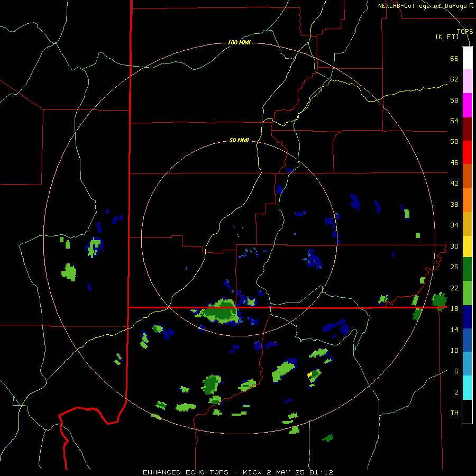476x476 pixels.
Task: Click the NEXLAB-College of DuPage credit
Action: [x=425, y=6]
